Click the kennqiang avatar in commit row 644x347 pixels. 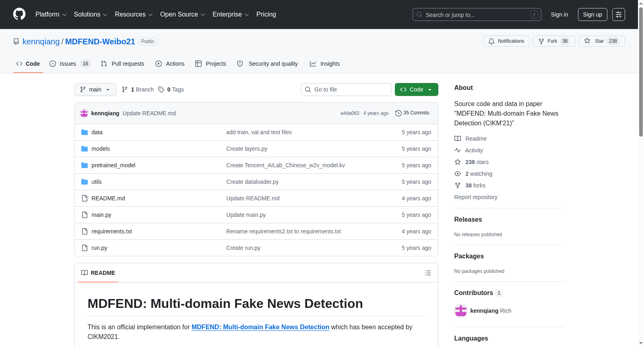click(x=84, y=113)
